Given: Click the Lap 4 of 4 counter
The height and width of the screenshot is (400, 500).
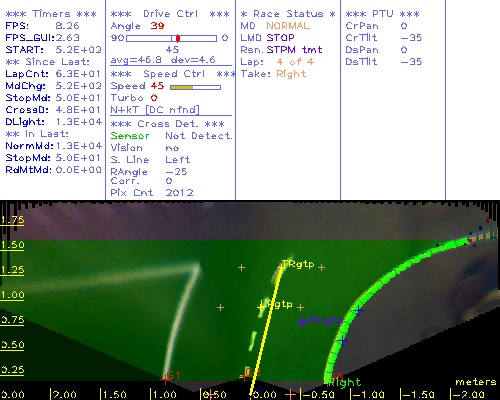Looking at the screenshot, I should 295,62.
